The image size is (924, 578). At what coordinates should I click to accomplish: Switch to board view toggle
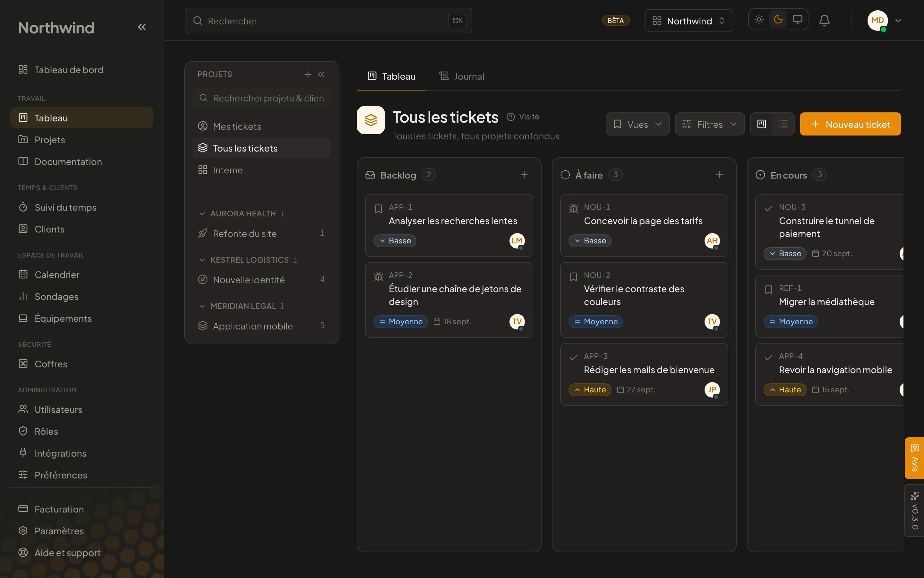pyautogui.click(x=762, y=124)
